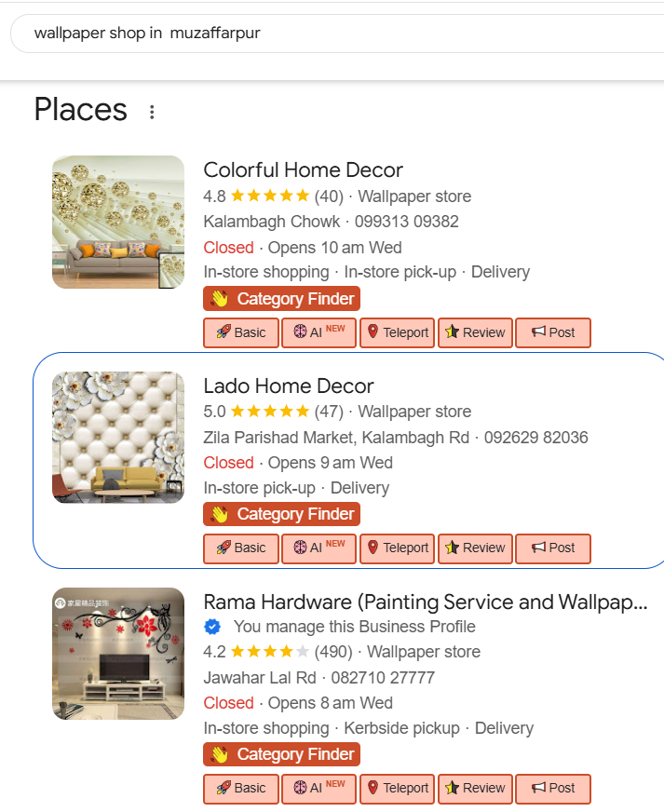The image size is (664, 812).
Task: Click Teleport button under Colorful Home Decor
Action: click(x=398, y=332)
